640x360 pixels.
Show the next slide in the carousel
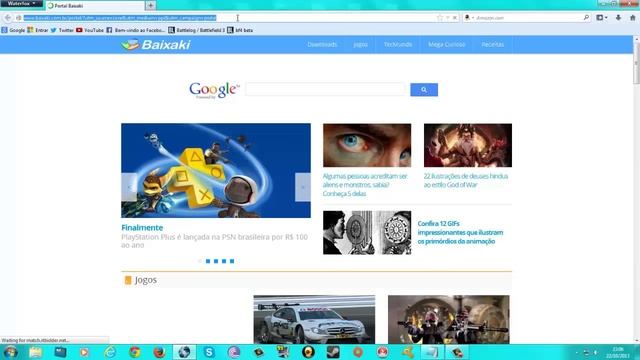click(x=303, y=187)
